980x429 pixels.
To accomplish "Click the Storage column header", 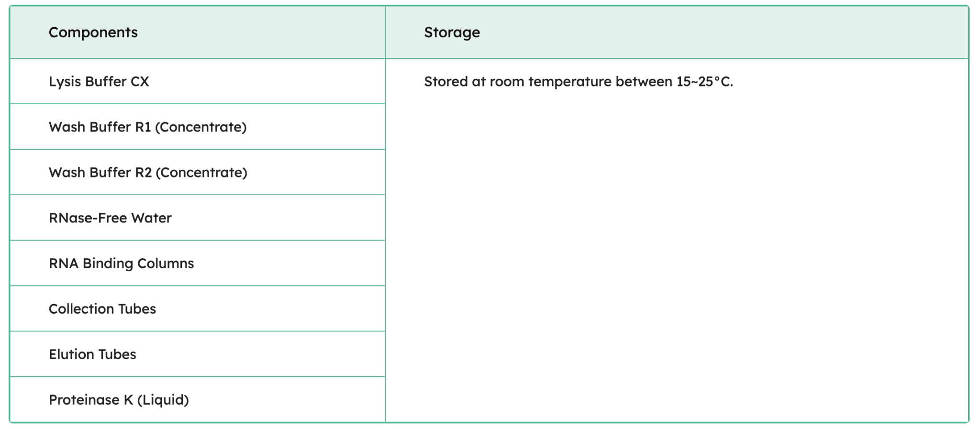I will click(x=452, y=33).
